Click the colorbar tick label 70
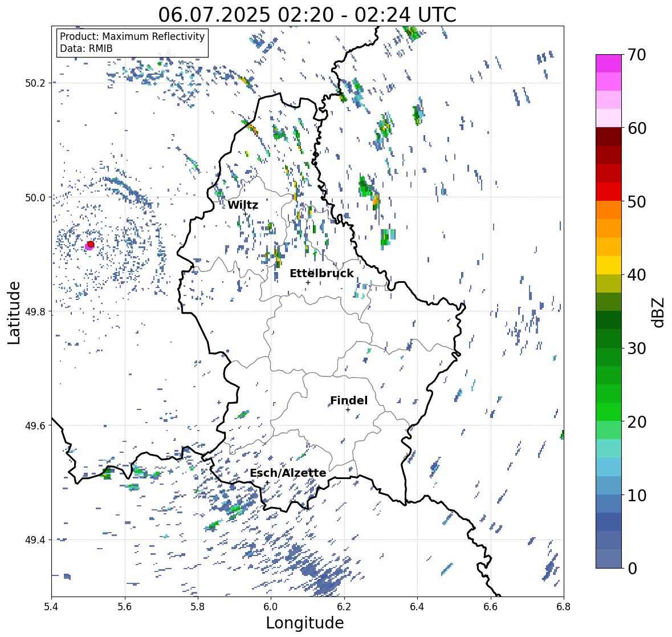Image resolution: width=672 pixels, height=637 pixels. [x=637, y=55]
